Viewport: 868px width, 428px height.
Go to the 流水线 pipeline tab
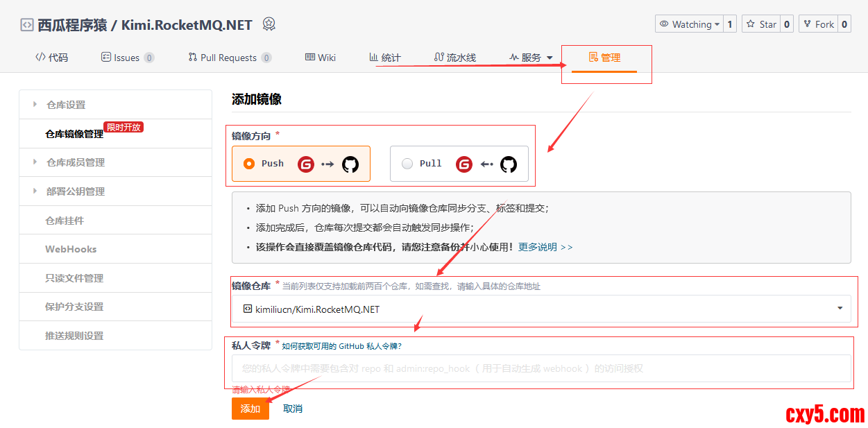[455, 58]
